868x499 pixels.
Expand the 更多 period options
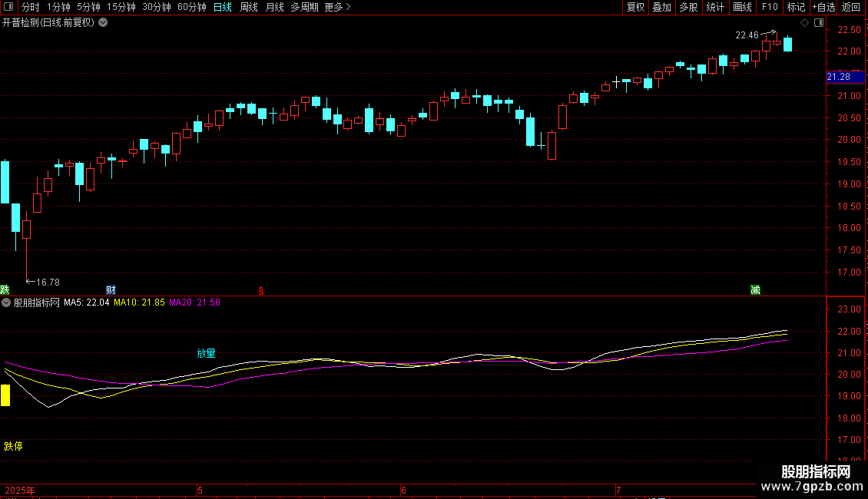(338, 7)
